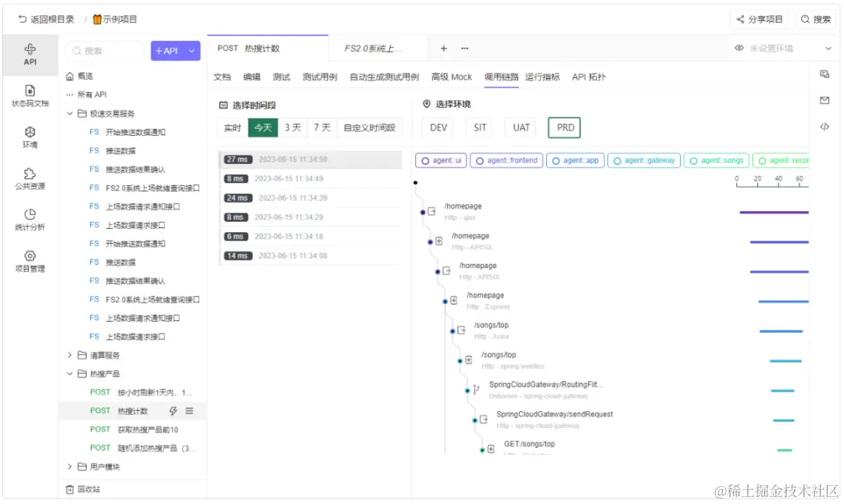Open the 回收站 trash
Screen dimensions: 844x504
pos(83,489)
